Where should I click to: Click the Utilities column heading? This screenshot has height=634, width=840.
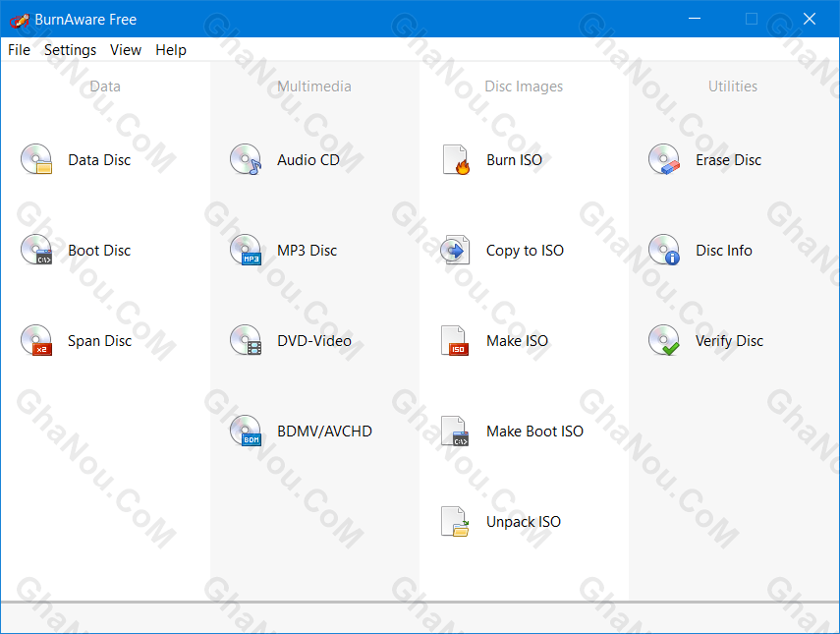tap(733, 86)
